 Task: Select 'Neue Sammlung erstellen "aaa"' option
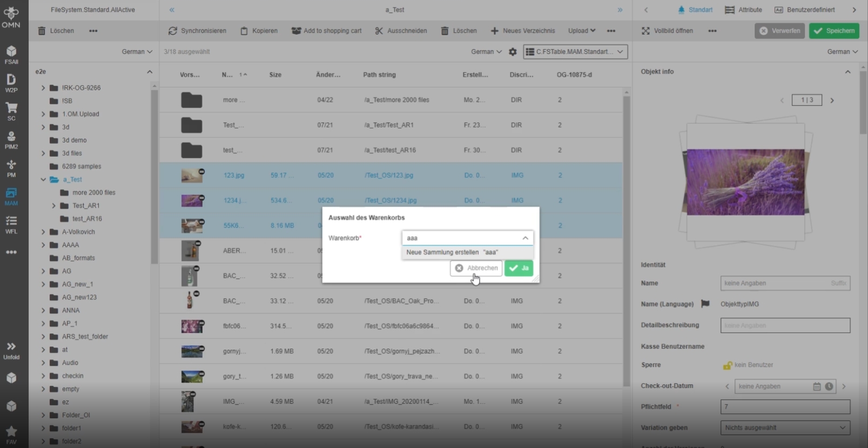coord(452,252)
